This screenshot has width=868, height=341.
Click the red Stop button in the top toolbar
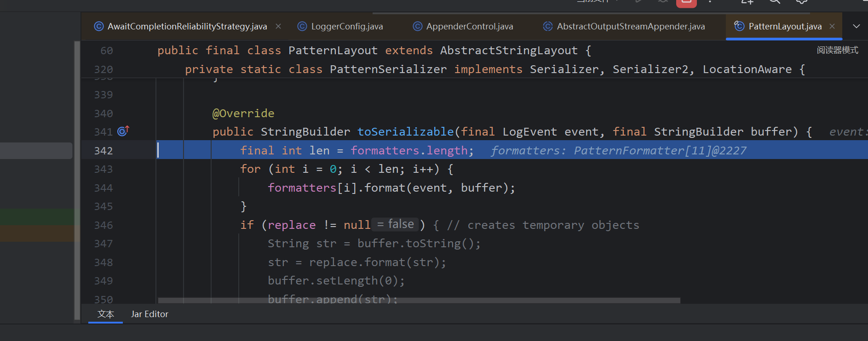tap(686, 2)
